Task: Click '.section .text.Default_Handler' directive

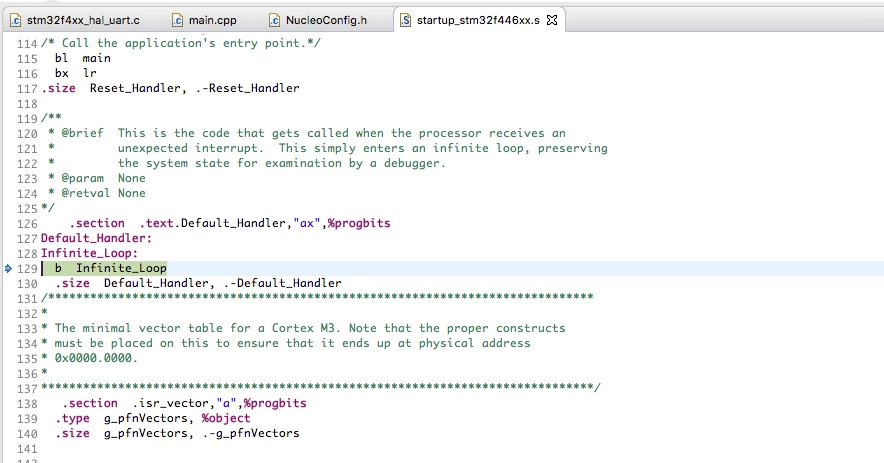Action: pyautogui.click(x=230, y=223)
